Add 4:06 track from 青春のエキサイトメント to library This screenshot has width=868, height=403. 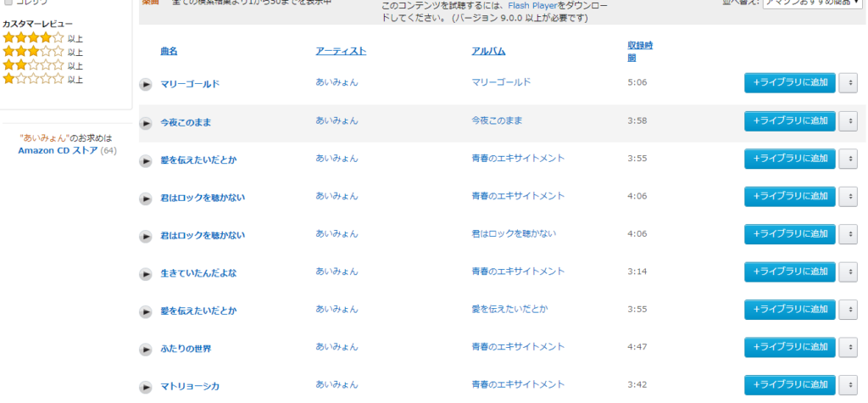tap(790, 196)
